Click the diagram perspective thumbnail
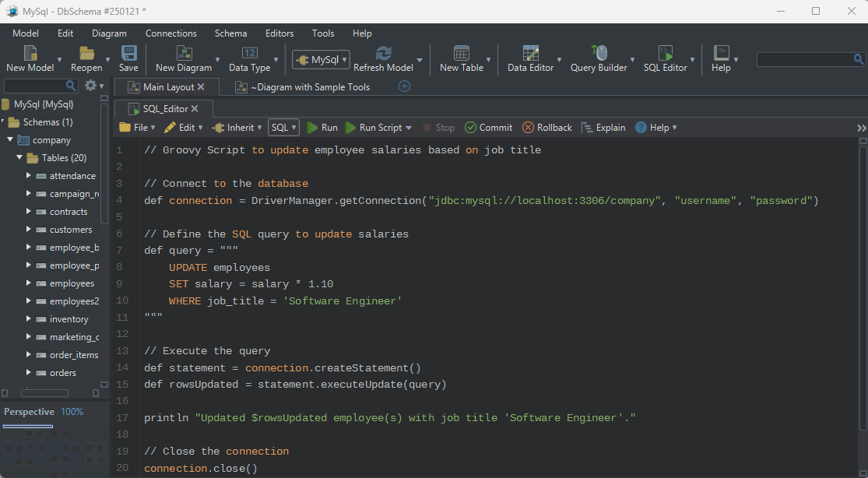 (x=54, y=454)
